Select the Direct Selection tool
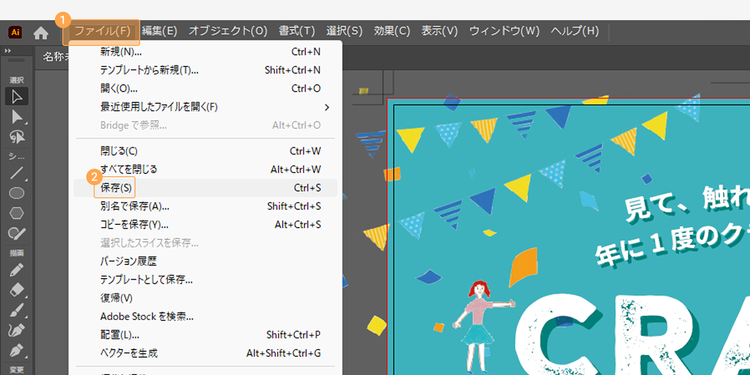The width and height of the screenshot is (750, 375). (x=17, y=117)
